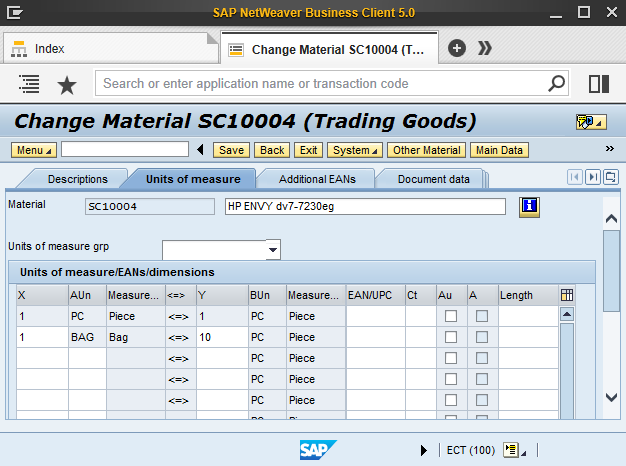Maximize the NetWeaver Business Client window
626x466 pixels.
(x=584, y=12)
